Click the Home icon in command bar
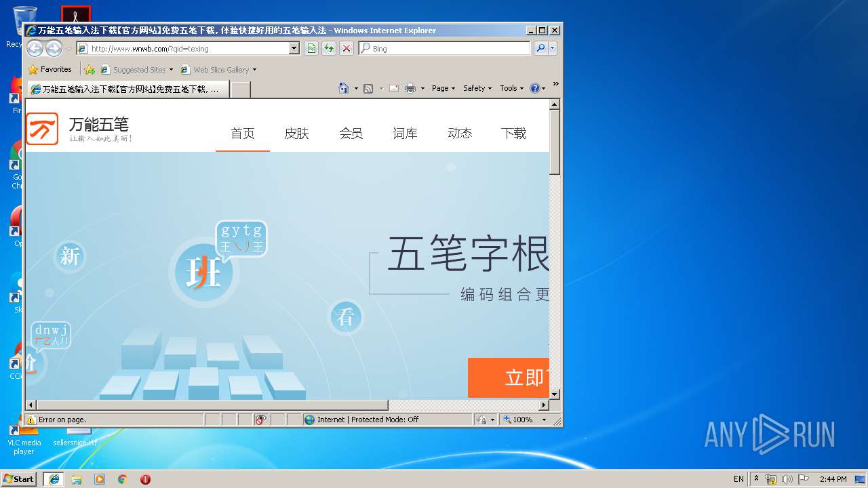 [344, 88]
